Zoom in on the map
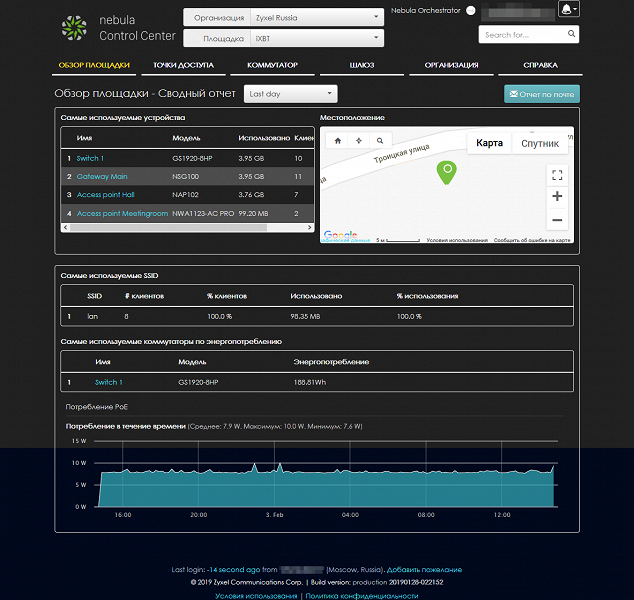634x600 pixels. tap(557, 196)
